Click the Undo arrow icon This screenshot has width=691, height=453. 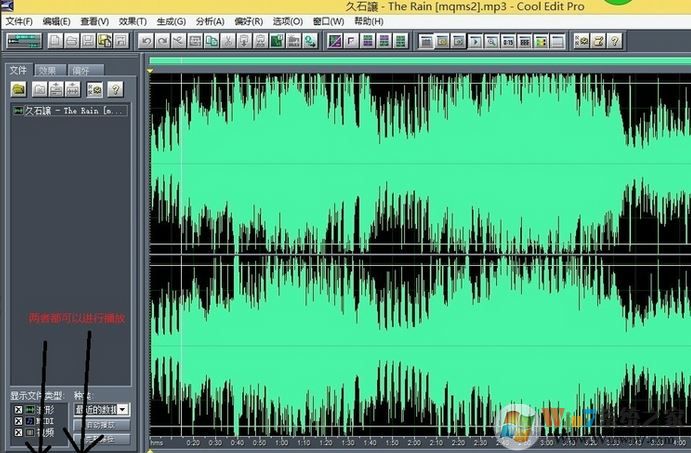146,41
